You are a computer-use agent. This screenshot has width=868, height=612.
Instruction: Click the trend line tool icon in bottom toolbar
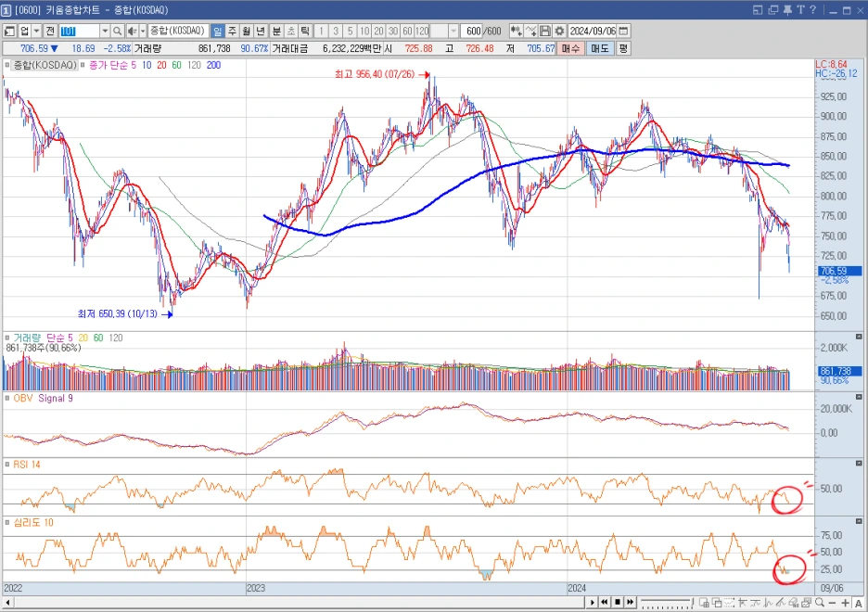[779, 602]
